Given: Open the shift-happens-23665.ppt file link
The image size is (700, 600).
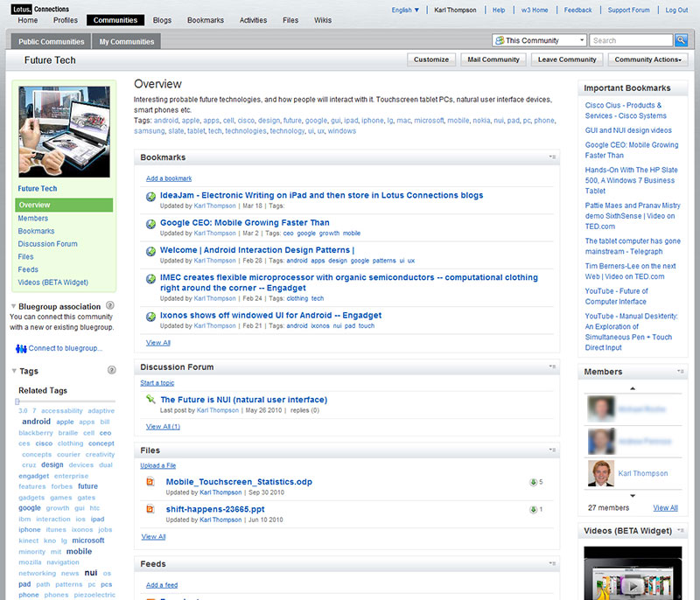Looking at the screenshot, I should 215,509.
